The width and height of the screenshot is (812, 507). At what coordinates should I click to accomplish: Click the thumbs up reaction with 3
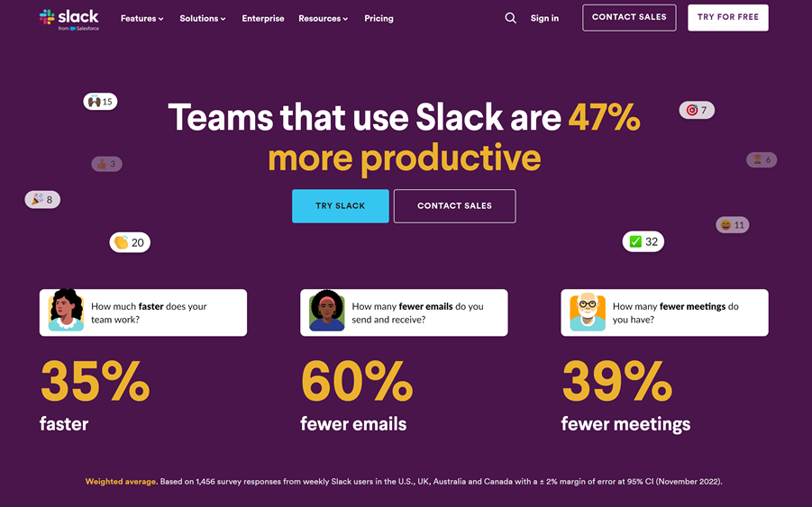point(106,164)
